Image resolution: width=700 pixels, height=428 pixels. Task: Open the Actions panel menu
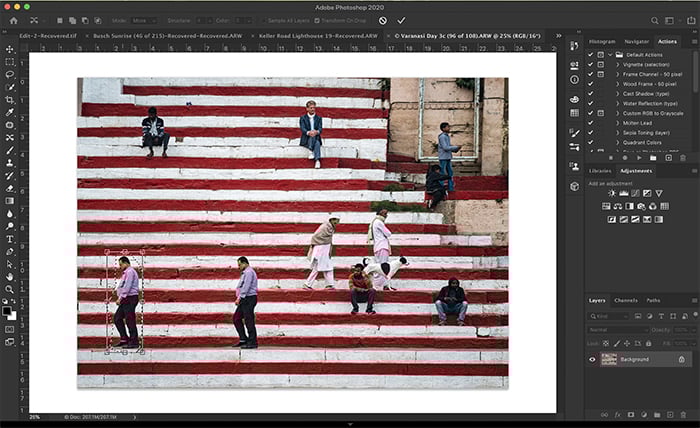[694, 42]
